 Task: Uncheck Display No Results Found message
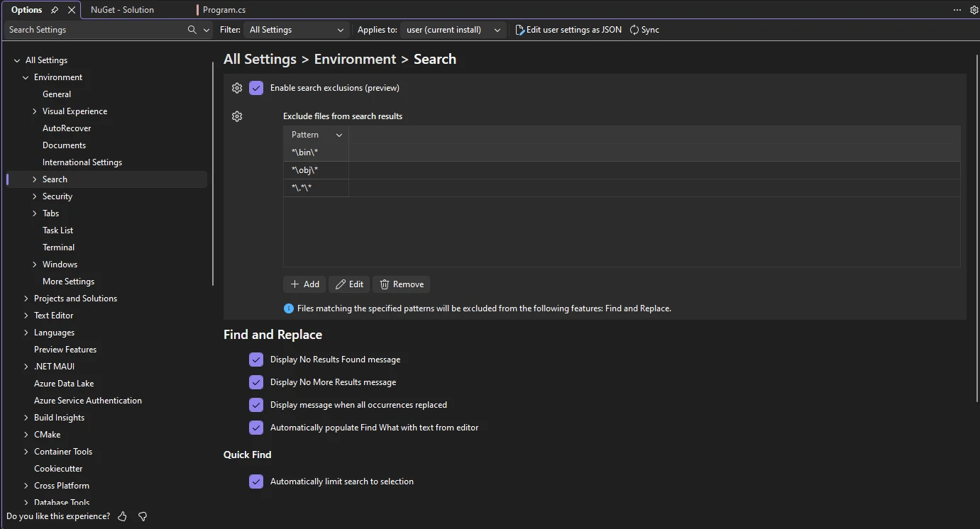(x=256, y=360)
